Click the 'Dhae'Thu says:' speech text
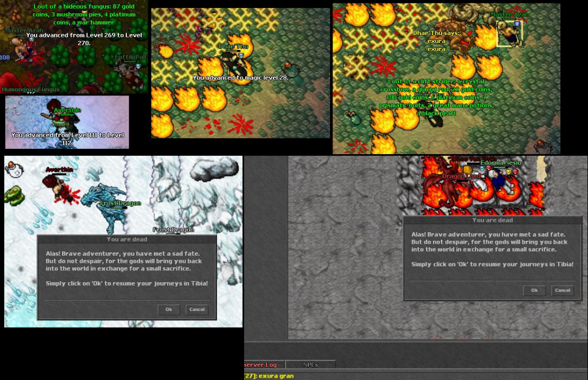Screen dimensions: 588x380 click(x=436, y=33)
